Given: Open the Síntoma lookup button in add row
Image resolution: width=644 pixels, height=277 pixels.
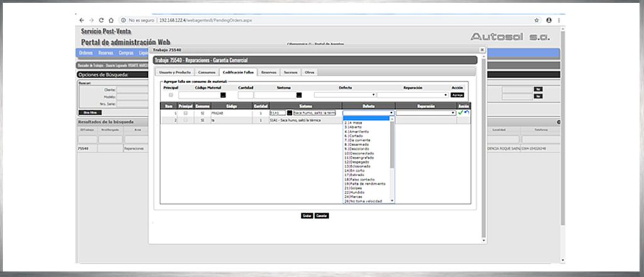Looking at the screenshot, I should 299,95.
